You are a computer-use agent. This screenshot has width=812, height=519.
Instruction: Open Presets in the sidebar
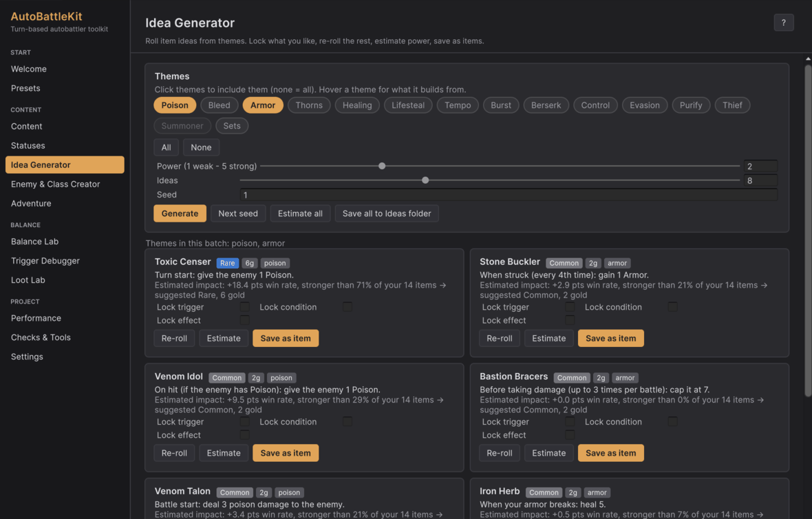coord(65,88)
